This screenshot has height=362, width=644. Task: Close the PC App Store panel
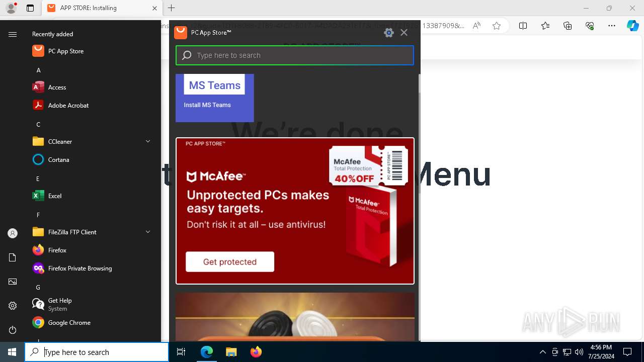[404, 33]
